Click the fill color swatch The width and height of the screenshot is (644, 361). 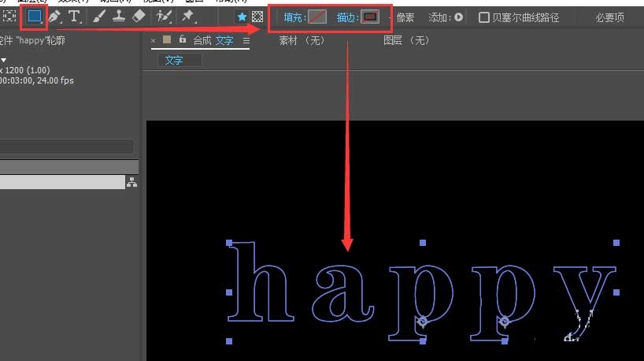tap(317, 17)
